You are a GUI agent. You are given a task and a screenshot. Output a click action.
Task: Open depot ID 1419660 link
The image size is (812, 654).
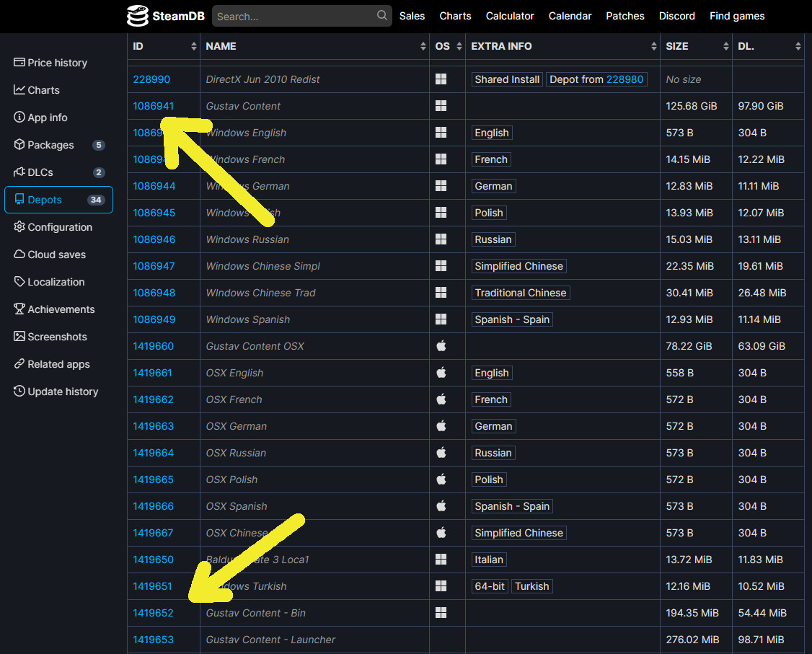coord(154,346)
